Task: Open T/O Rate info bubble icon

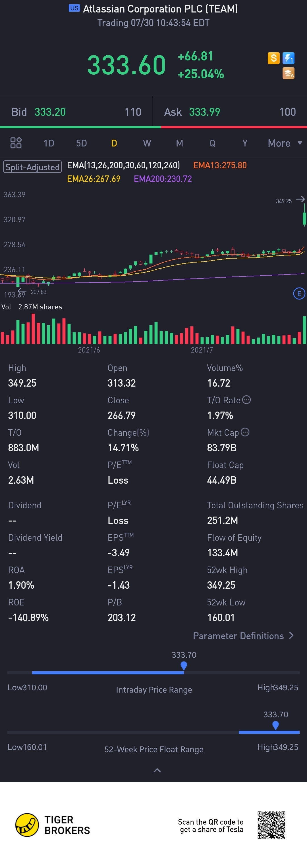Action: pyautogui.click(x=247, y=400)
